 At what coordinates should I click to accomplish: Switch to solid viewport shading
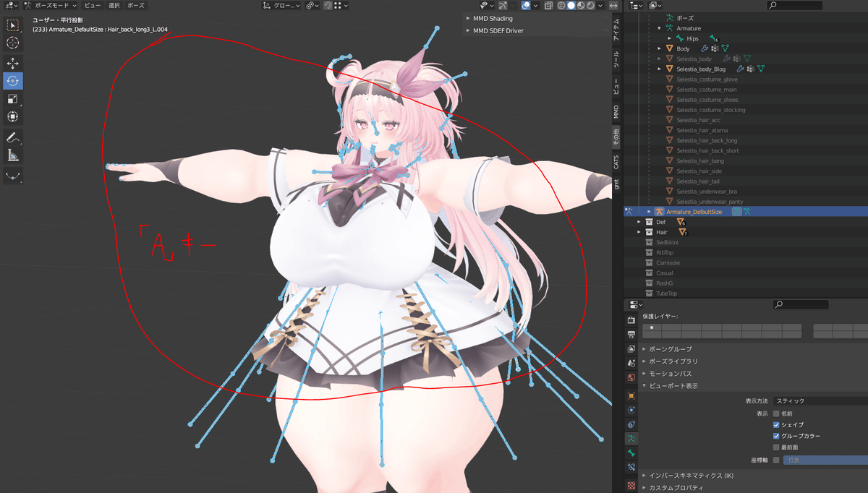coord(571,5)
